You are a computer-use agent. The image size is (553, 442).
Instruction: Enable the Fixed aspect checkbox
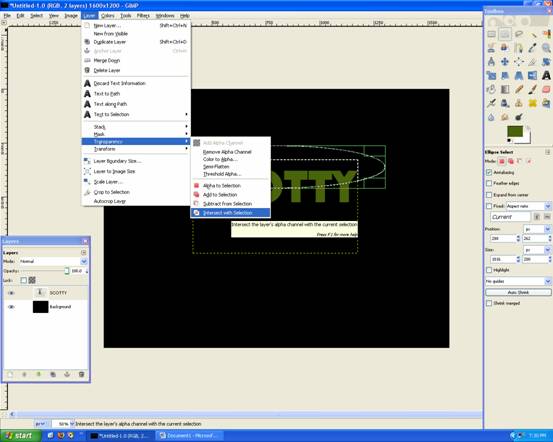[489, 206]
